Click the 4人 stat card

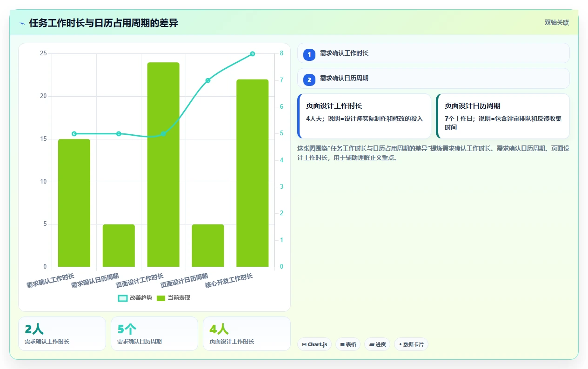point(247,334)
